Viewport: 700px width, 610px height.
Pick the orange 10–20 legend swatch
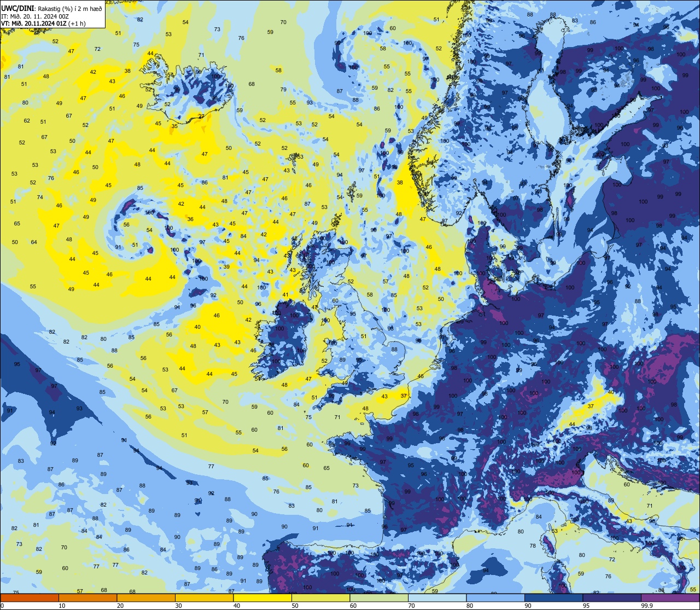click(x=87, y=597)
